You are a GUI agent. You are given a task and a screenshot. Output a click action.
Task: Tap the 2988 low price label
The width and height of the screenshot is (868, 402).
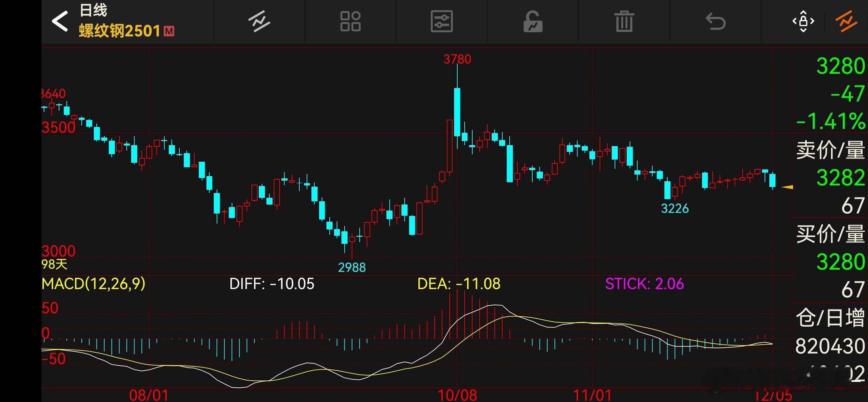351,268
